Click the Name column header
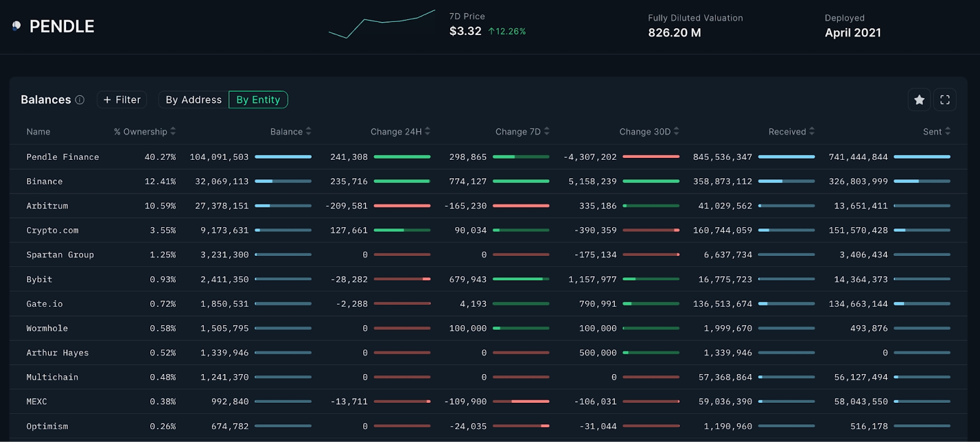980x442 pixels. coord(39,132)
